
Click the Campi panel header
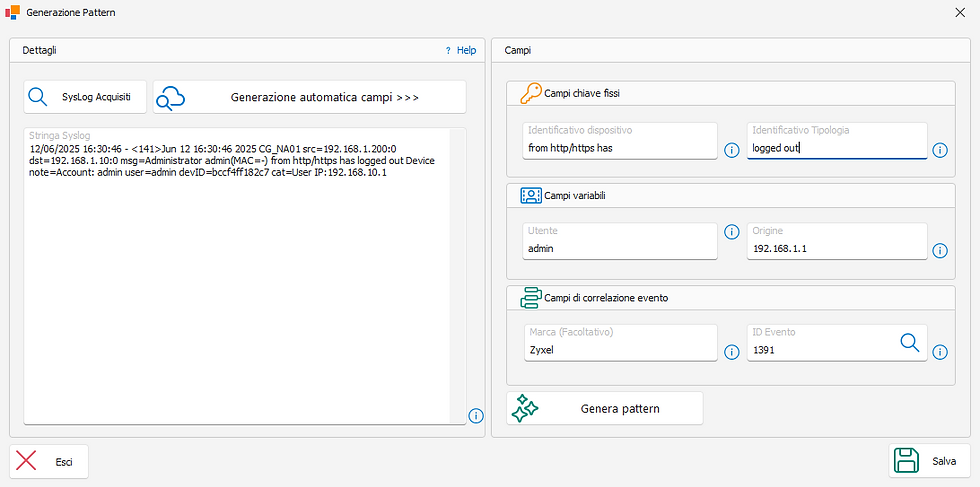coord(731,50)
